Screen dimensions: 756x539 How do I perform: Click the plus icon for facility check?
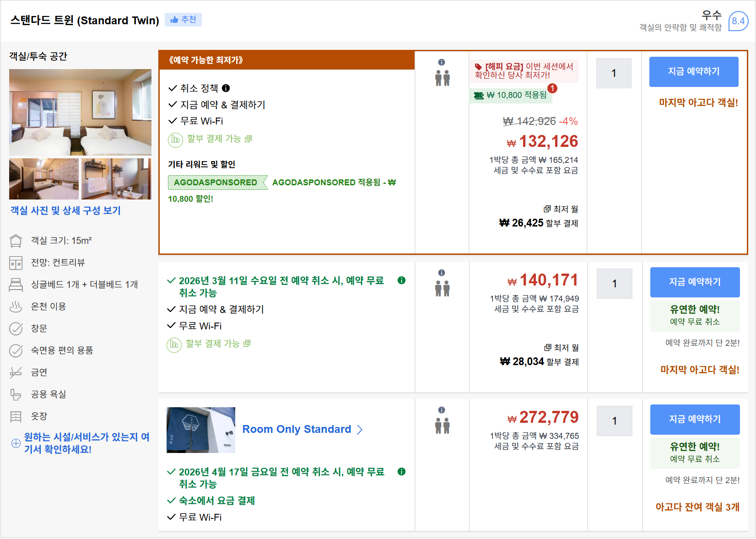16,443
